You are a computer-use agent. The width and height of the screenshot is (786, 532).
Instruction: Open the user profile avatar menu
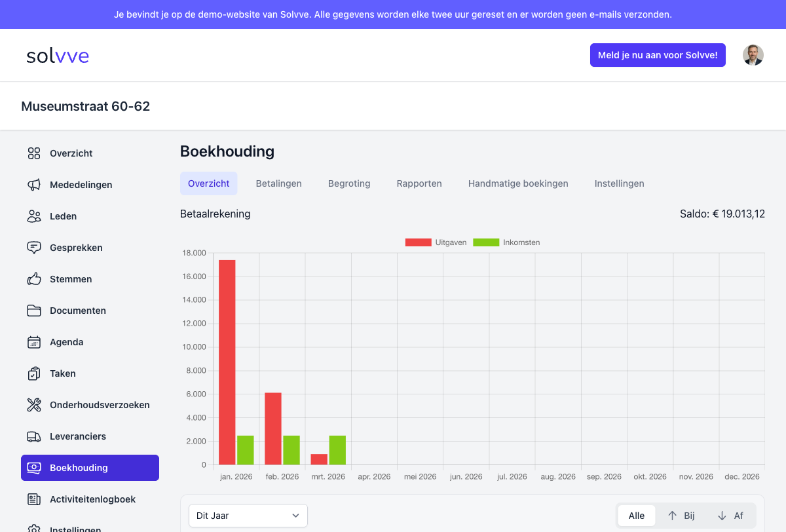click(x=753, y=55)
